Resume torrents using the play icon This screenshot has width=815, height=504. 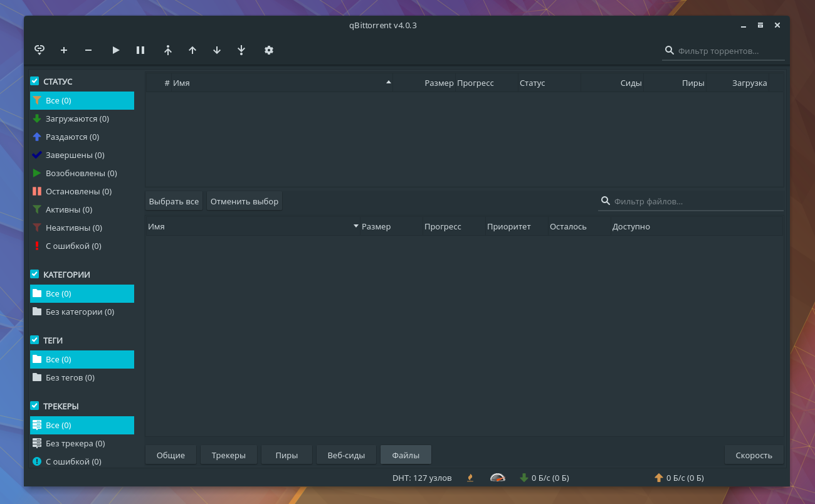pyautogui.click(x=116, y=50)
